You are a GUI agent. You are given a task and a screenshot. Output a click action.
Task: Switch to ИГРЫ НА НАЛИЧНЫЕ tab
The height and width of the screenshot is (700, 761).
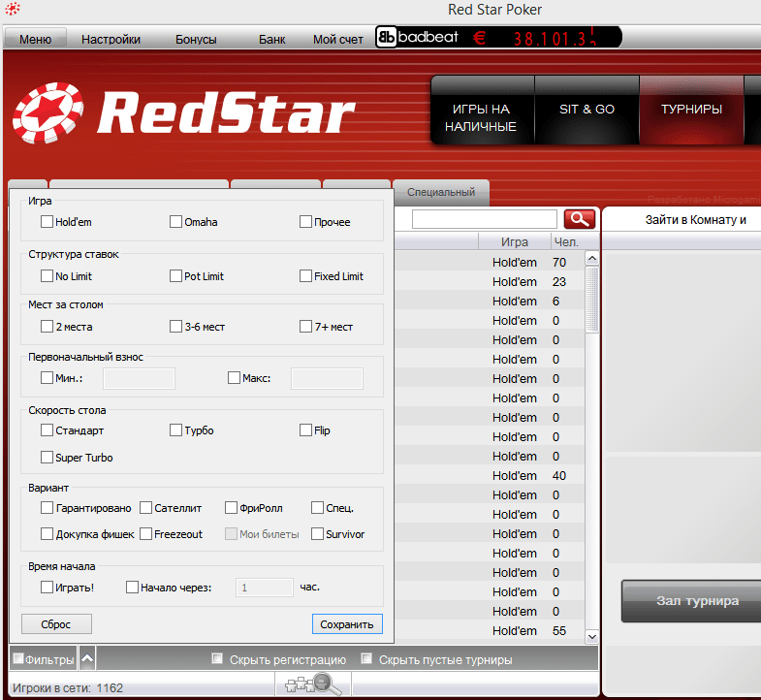pos(481,111)
